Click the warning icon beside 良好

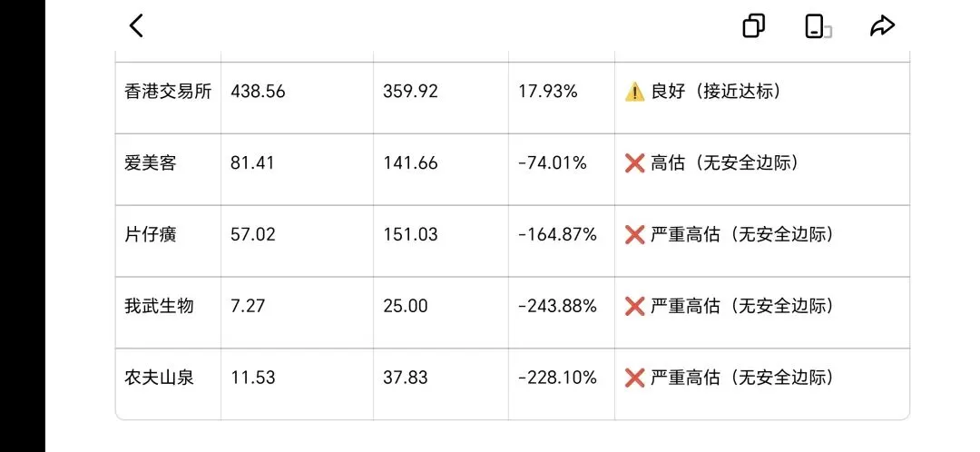tap(634, 93)
